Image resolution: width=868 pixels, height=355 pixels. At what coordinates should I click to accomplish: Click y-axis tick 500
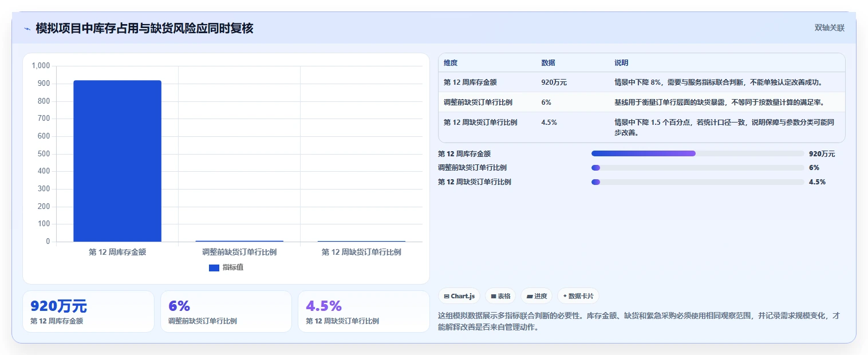pyautogui.click(x=44, y=154)
